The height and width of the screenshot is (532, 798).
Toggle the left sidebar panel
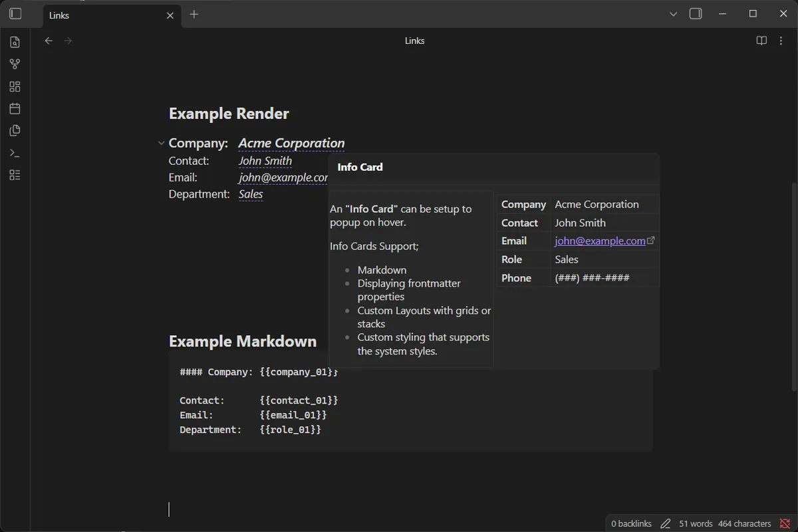(x=15, y=14)
